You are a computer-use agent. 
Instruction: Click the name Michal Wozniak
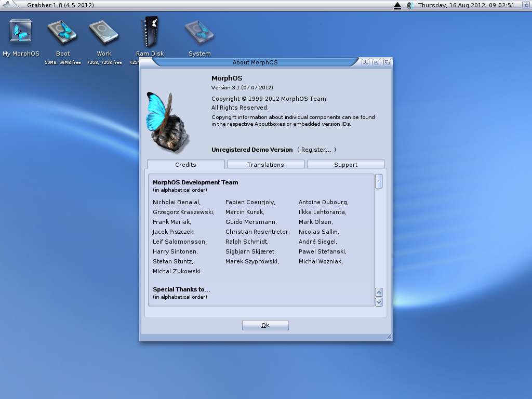pyautogui.click(x=321, y=261)
